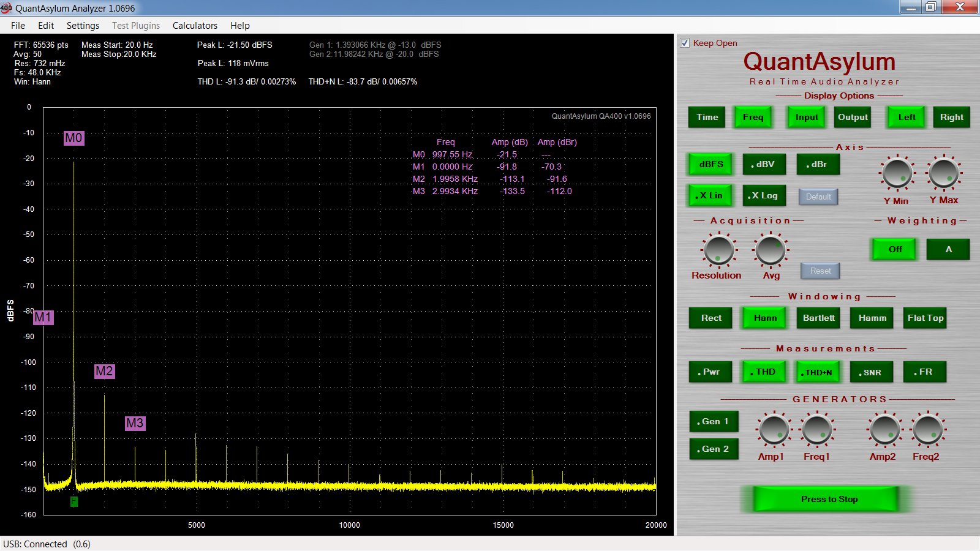The height and width of the screenshot is (551, 980).
Task: Open the File menu
Action: pos(18,25)
